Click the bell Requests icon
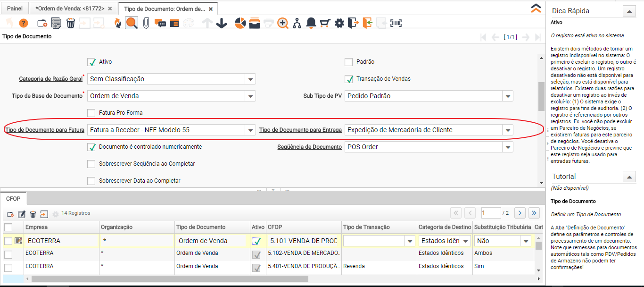 [x=311, y=23]
